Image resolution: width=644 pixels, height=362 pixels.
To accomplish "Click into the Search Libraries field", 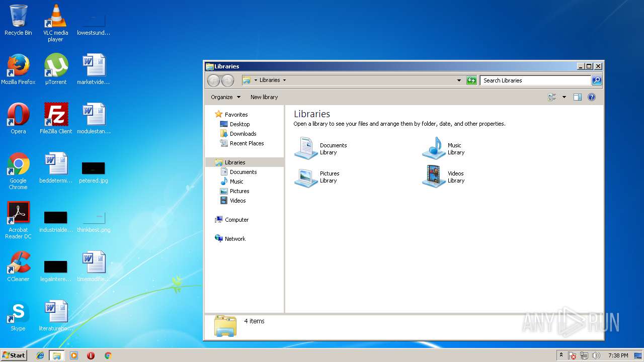I will coord(535,80).
